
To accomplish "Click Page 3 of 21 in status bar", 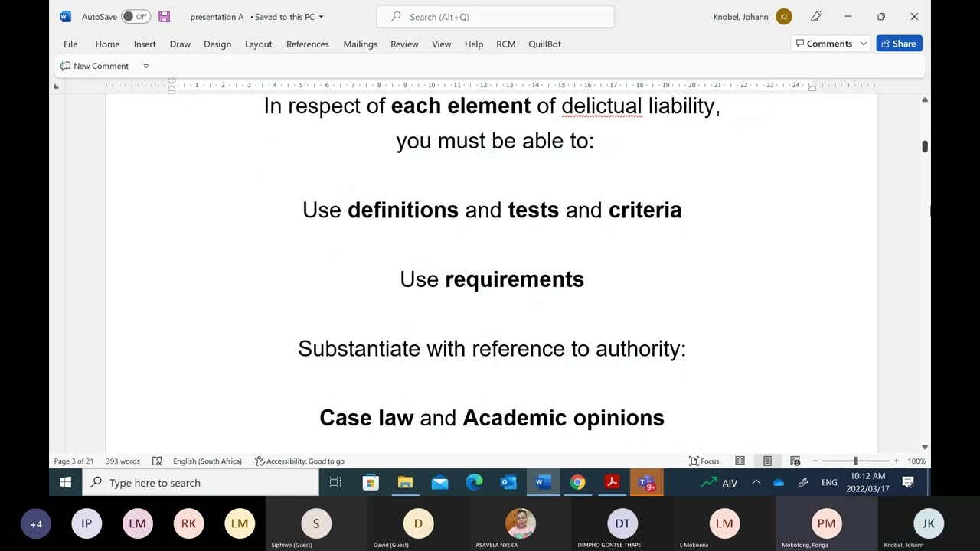I will click(73, 461).
